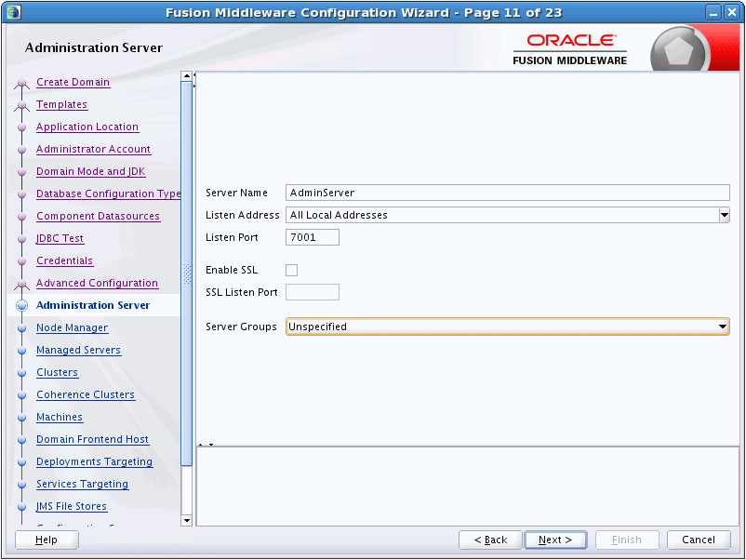Click the Component Datasources step bullet
The height and width of the screenshot is (560, 746).
(21, 217)
